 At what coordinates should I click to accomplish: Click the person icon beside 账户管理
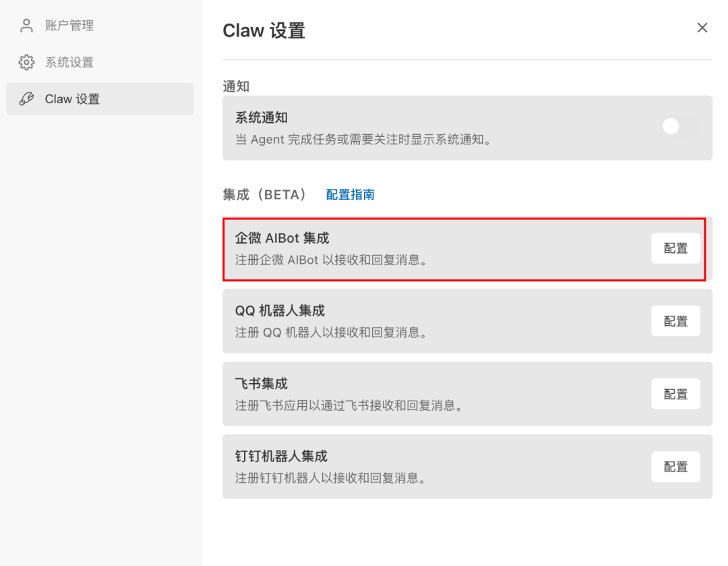click(x=26, y=25)
